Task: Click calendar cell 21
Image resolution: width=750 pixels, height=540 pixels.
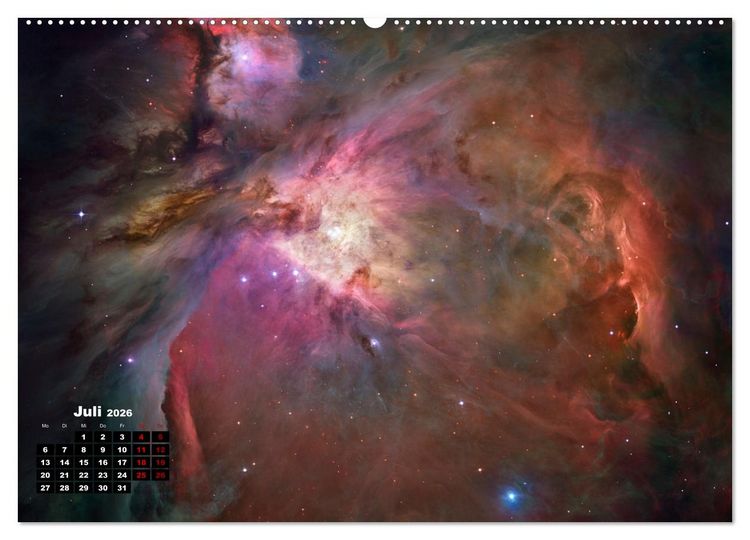Action: point(65,475)
